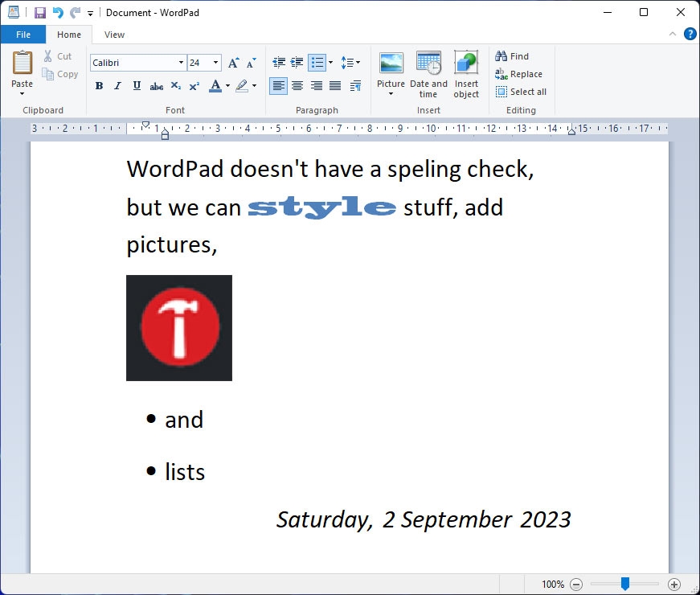Toggle Bold formatting
Screen dimensions: 700x595
(99, 86)
